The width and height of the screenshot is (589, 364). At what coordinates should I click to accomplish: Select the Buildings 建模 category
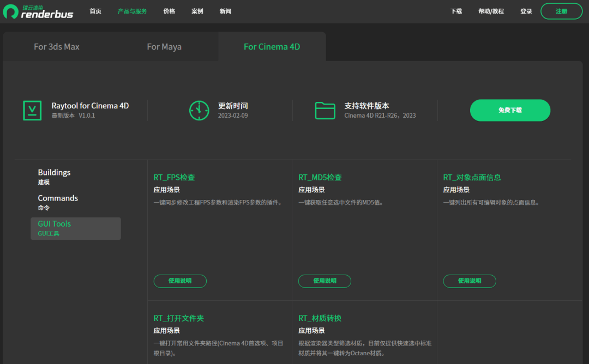point(54,177)
